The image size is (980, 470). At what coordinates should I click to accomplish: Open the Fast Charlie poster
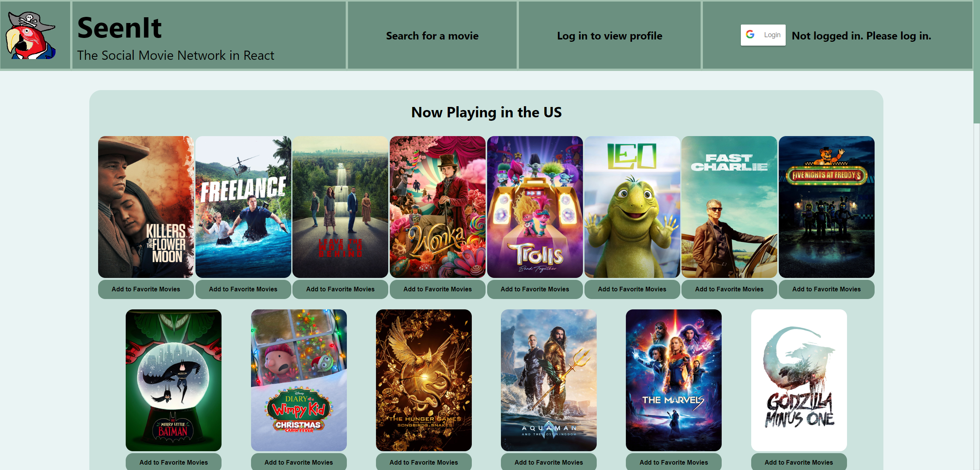pyautogui.click(x=729, y=207)
